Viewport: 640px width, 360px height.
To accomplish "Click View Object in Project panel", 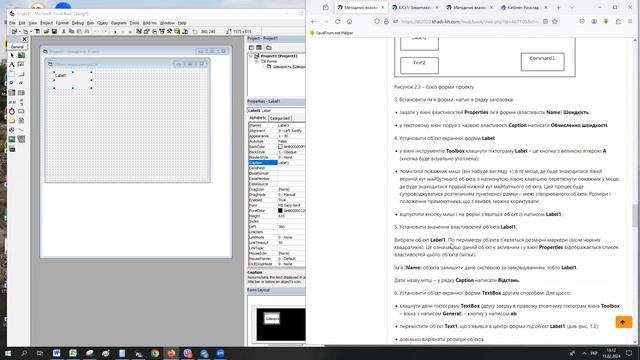I will coord(259,48).
